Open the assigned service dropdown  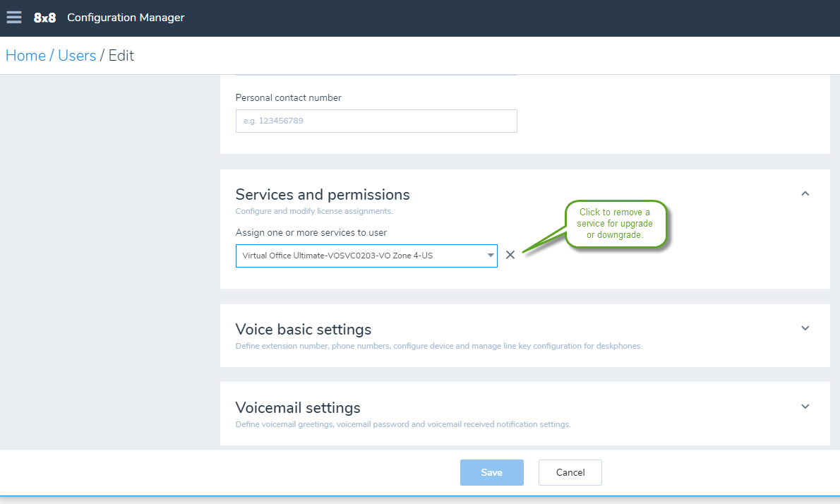(366, 256)
